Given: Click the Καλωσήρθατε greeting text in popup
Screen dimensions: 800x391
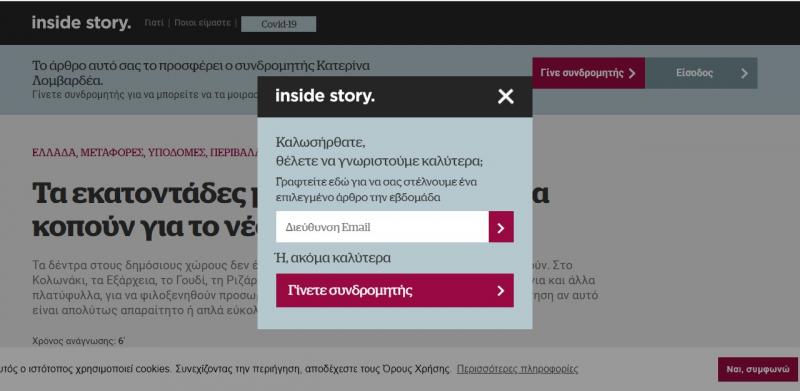Looking at the screenshot, I should point(320,142).
